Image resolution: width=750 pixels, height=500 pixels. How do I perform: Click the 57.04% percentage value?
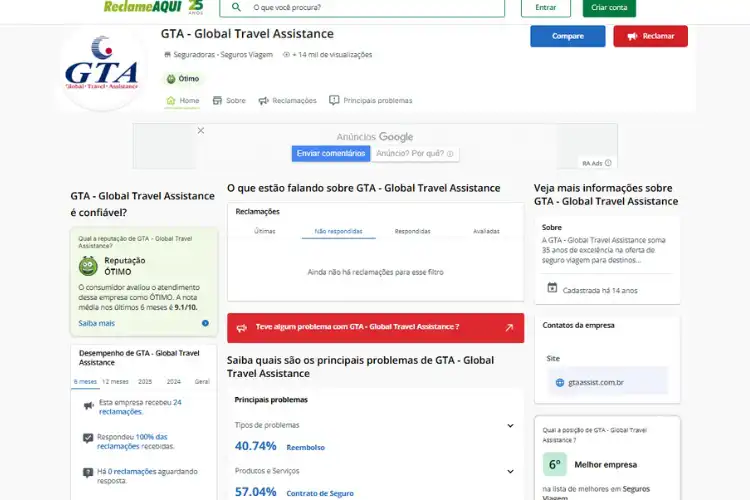click(x=255, y=492)
